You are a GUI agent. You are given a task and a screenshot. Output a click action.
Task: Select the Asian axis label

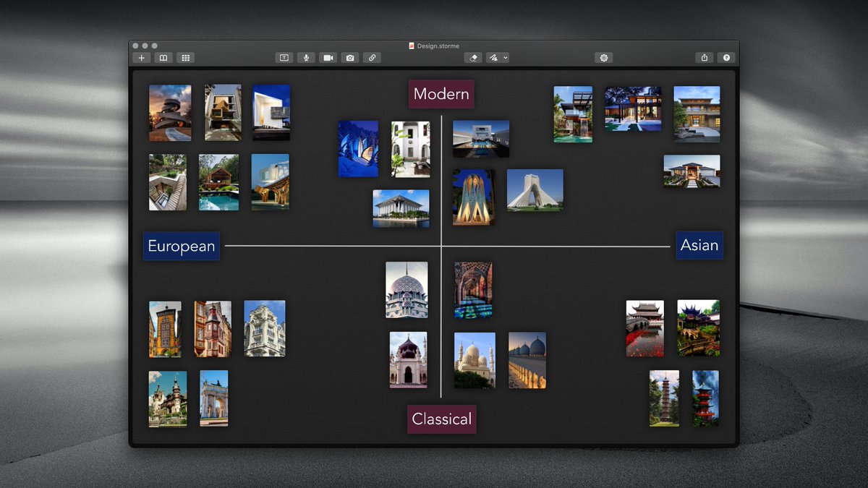(699, 245)
